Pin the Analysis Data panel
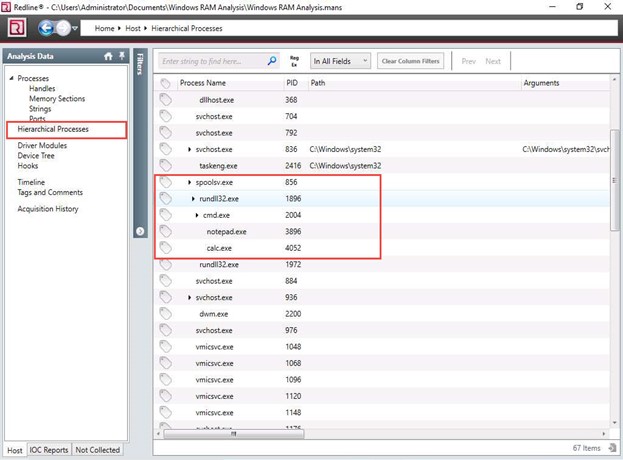 click(121, 56)
